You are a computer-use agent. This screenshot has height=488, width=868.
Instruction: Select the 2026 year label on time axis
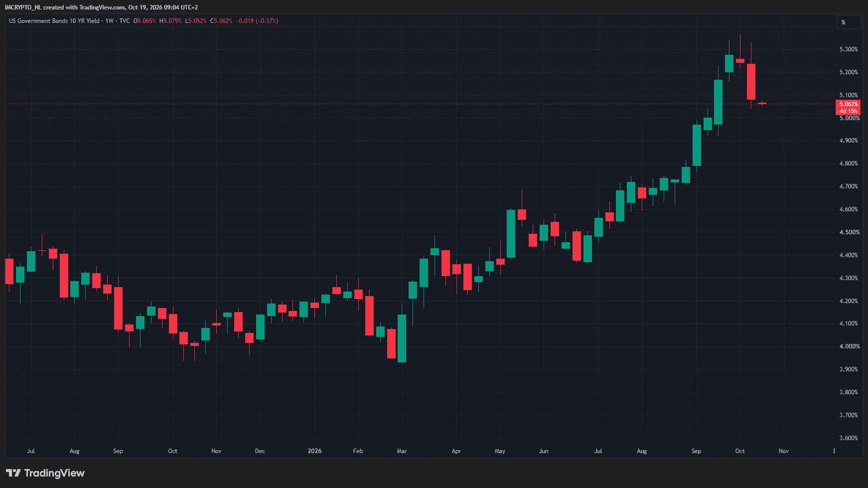(x=314, y=451)
